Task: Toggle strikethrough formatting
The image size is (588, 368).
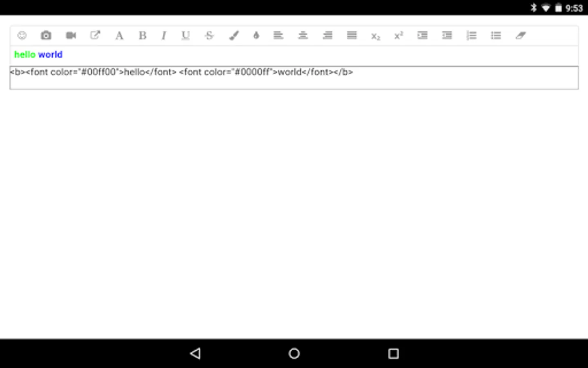Action: tap(209, 36)
